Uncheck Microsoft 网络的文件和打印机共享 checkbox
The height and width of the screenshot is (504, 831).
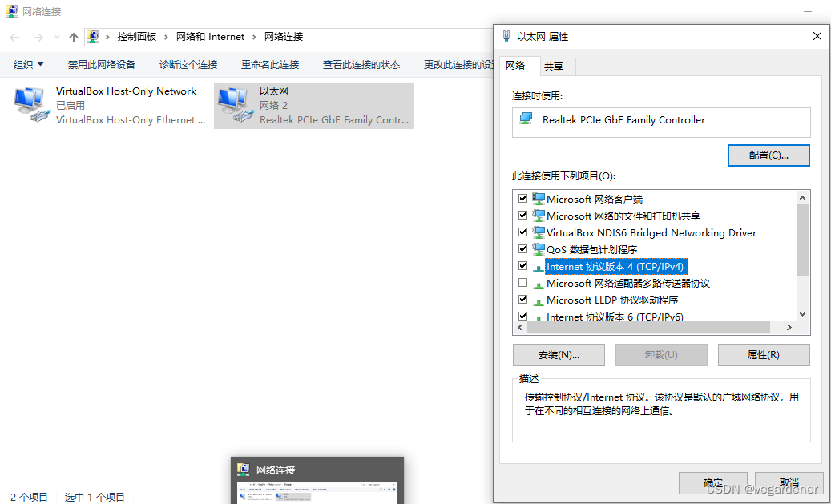pos(522,216)
